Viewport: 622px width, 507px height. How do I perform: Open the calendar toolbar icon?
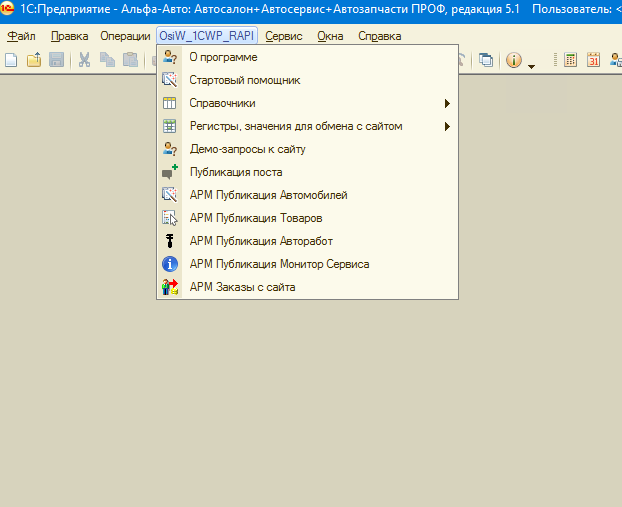tap(593, 60)
